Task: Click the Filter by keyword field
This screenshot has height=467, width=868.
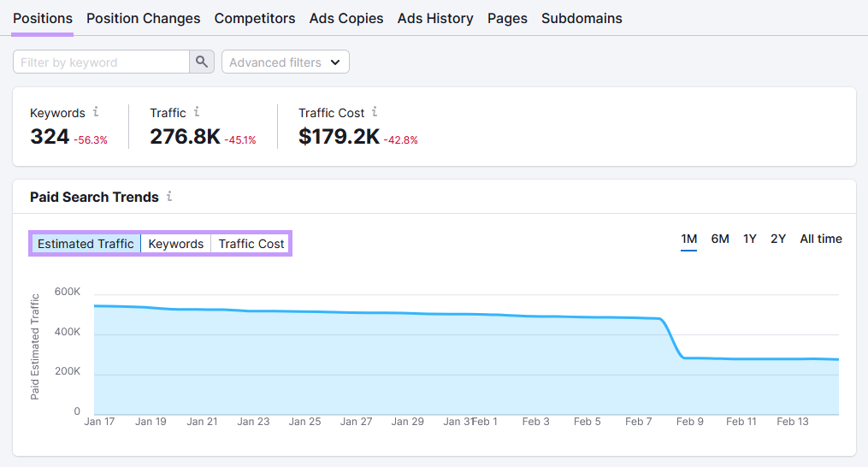Action: [101, 62]
